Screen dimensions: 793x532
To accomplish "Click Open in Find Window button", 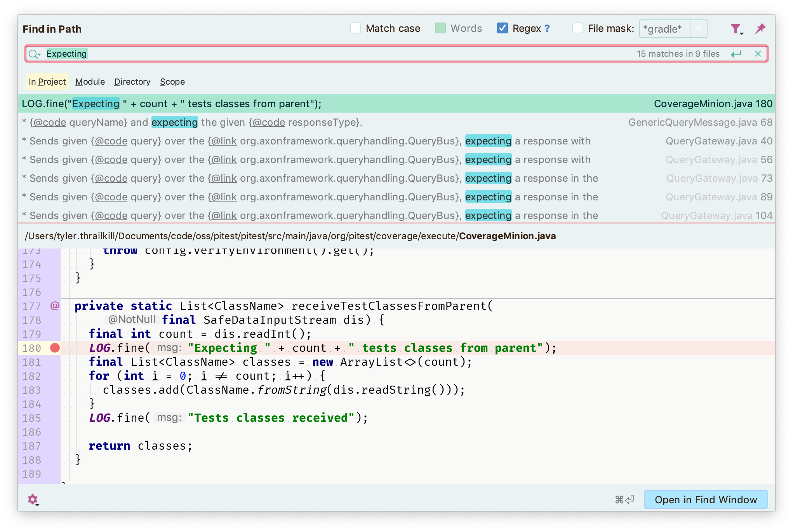I will (706, 499).
